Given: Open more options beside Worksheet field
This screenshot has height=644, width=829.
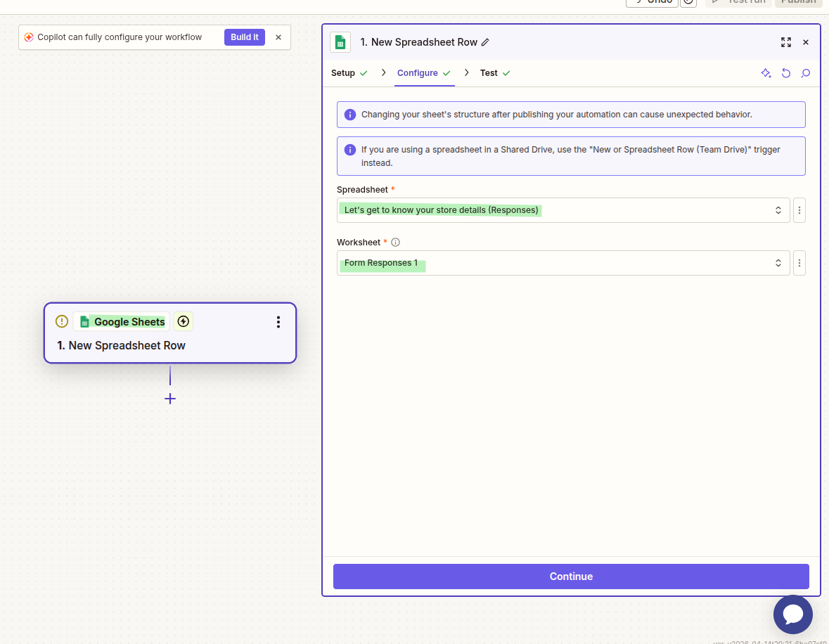Looking at the screenshot, I should tap(799, 263).
